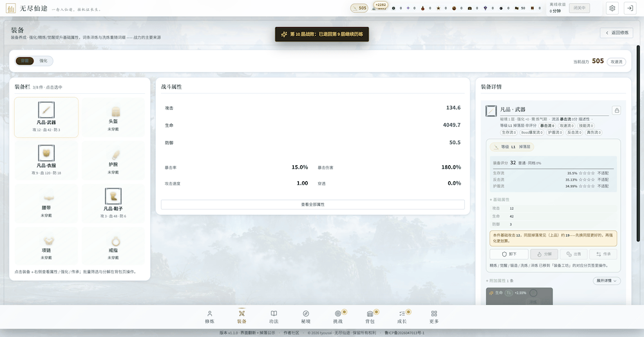Click the 等级 L1 掉落层 badge
The height and width of the screenshot is (337, 644).
(x=512, y=147)
